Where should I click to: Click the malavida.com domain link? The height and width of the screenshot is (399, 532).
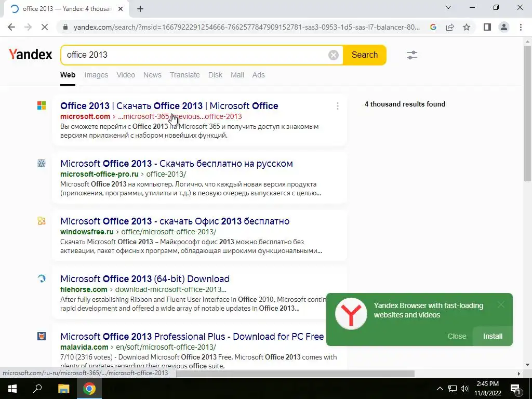coord(85,347)
